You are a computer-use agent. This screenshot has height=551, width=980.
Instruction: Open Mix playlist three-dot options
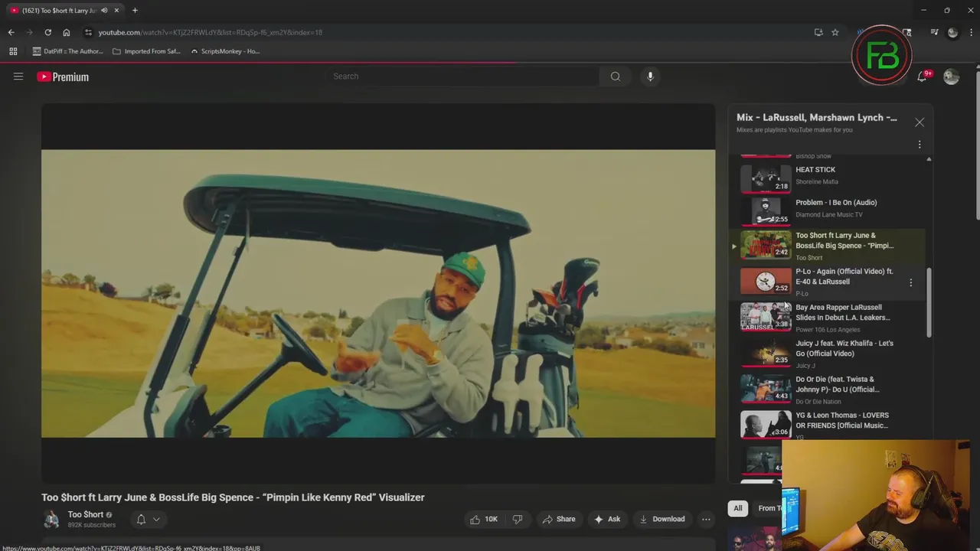pyautogui.click(x=920, y=144)
